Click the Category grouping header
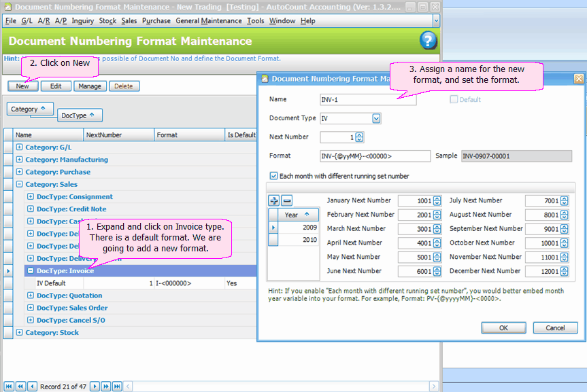587x392 pixels. pos(30,109)
